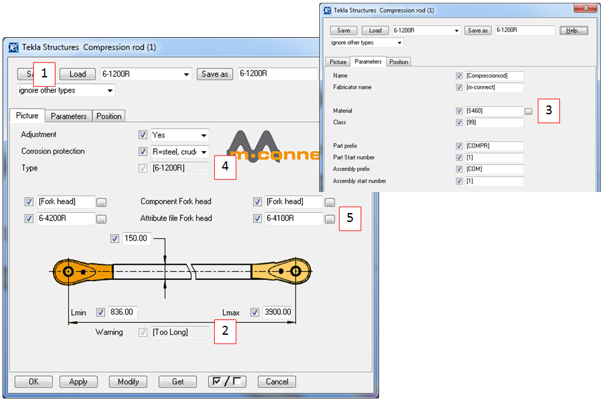Screen dimensions: 603x401
Task: Click the Modify button
Action: (128, 381)
